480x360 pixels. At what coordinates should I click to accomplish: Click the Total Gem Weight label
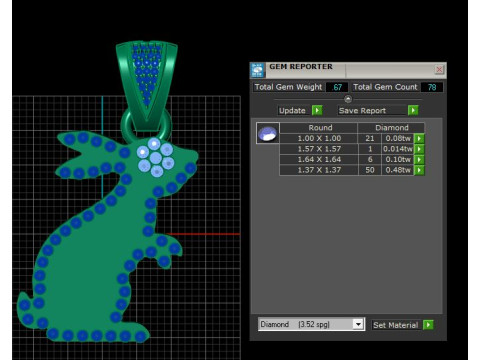[288, 87]
